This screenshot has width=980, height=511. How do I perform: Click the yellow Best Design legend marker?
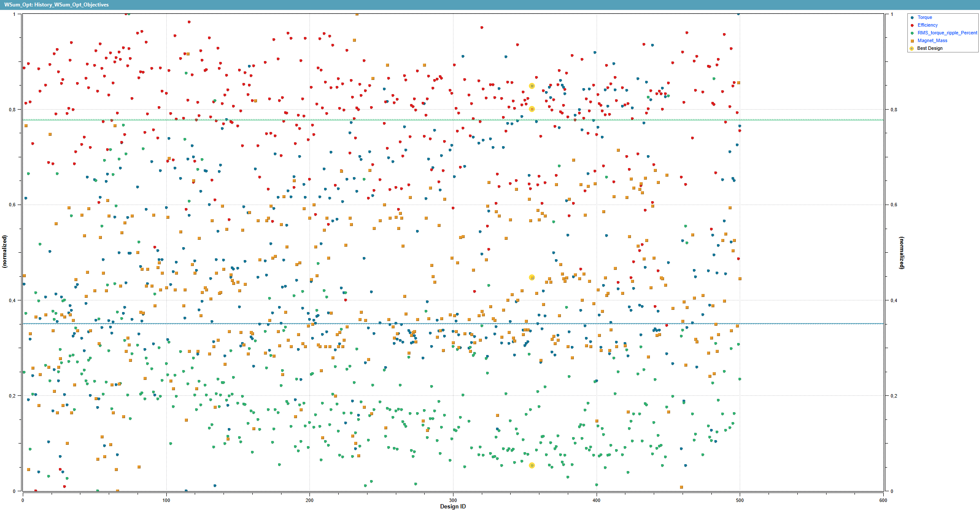coord(912,49)
